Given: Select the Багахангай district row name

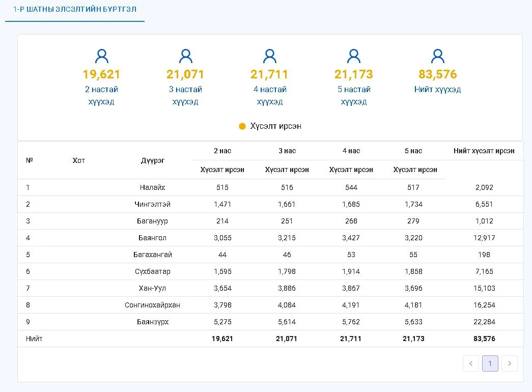Looking at the screenshot, I should click(x=152, y=255).
